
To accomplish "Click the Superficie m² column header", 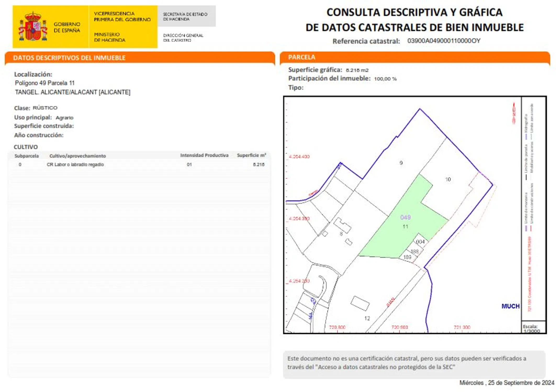I will (x=251, y=155).
